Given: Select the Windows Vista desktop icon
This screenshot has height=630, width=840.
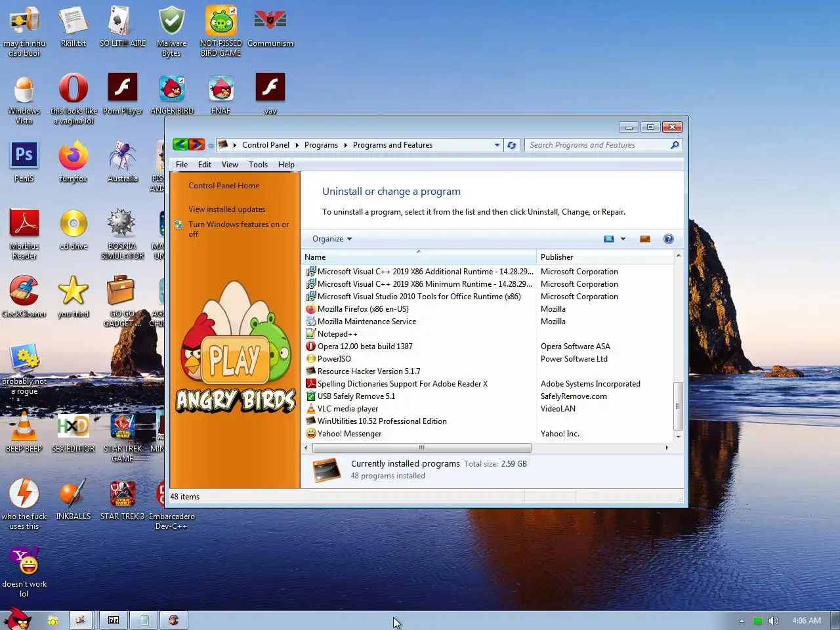Looking at the screenshot, I should (x=24, y=98).
